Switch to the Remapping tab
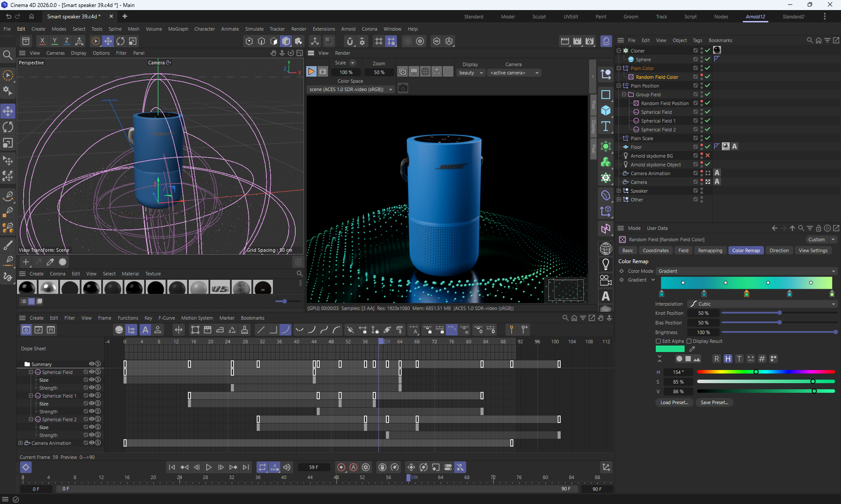The image size is (841, 504). coord(710,250)
